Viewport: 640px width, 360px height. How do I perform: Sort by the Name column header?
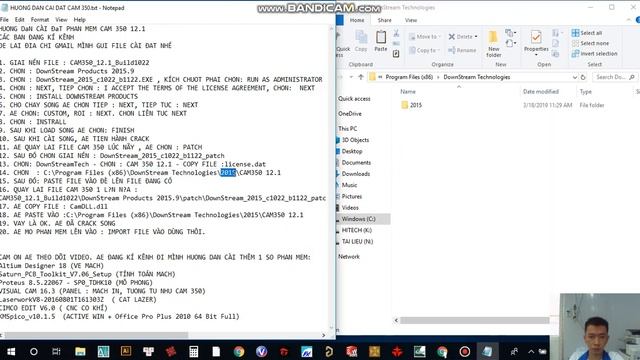click(408, 92)
